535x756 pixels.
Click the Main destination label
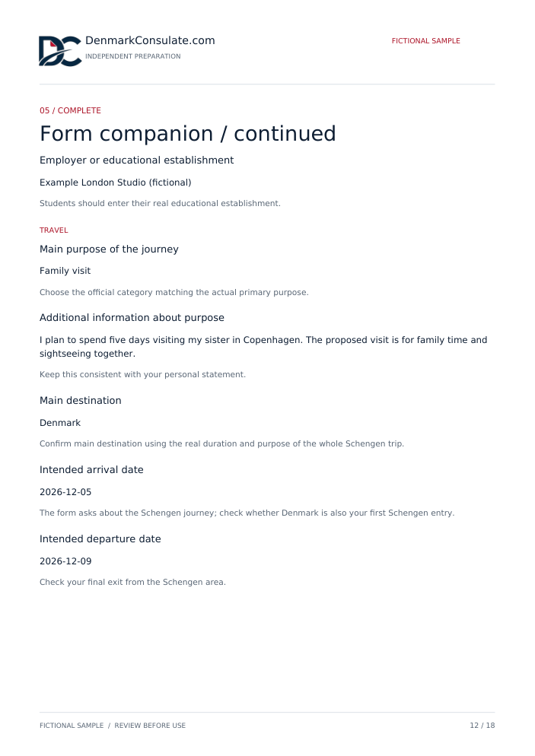coord(81,401)
